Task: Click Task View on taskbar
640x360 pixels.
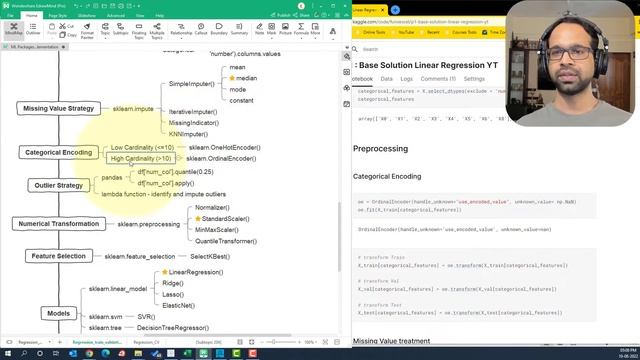Action: [56, 353]
